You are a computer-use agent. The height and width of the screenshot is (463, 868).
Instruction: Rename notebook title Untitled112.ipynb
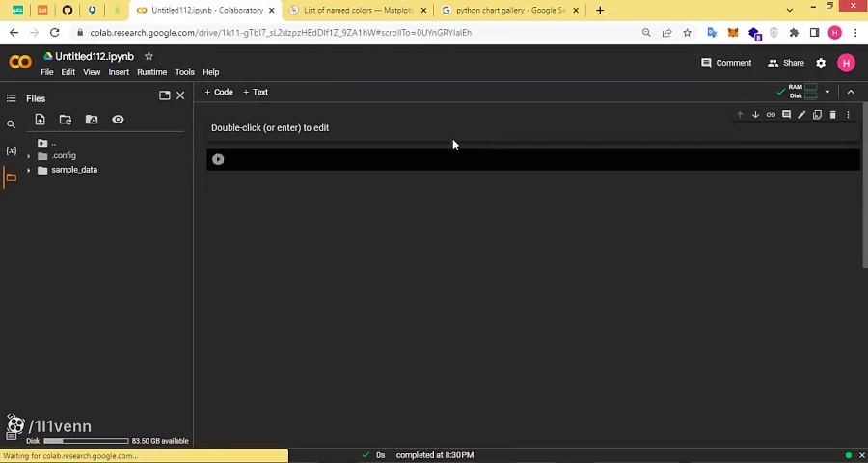tap(95, 57)
